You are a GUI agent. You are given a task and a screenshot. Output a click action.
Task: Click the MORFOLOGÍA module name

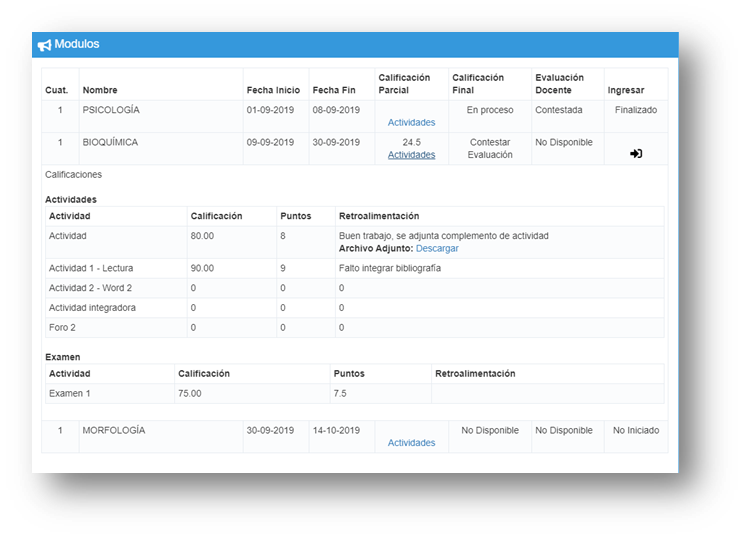pyautogui.click(x=114, y=430)
